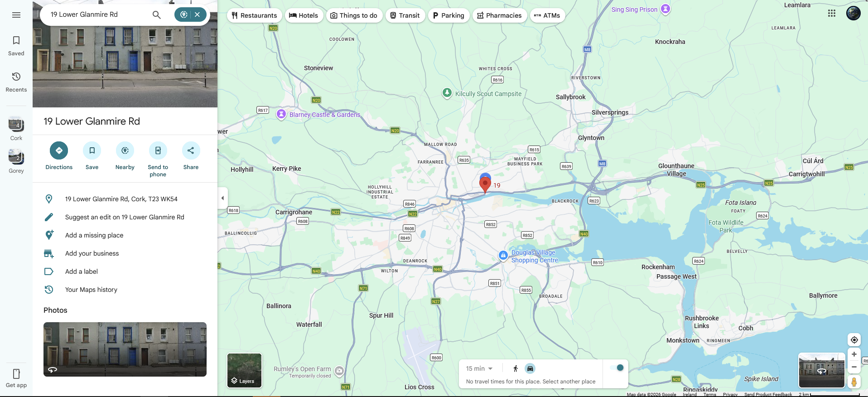Toggle the travel time switch

617,368
